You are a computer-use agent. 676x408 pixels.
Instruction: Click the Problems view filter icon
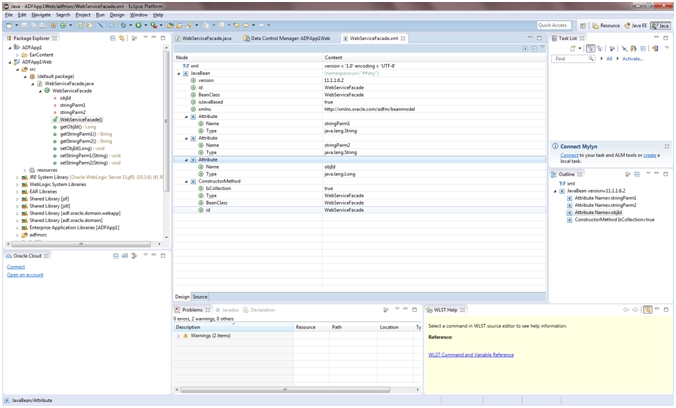coord(386,310)
